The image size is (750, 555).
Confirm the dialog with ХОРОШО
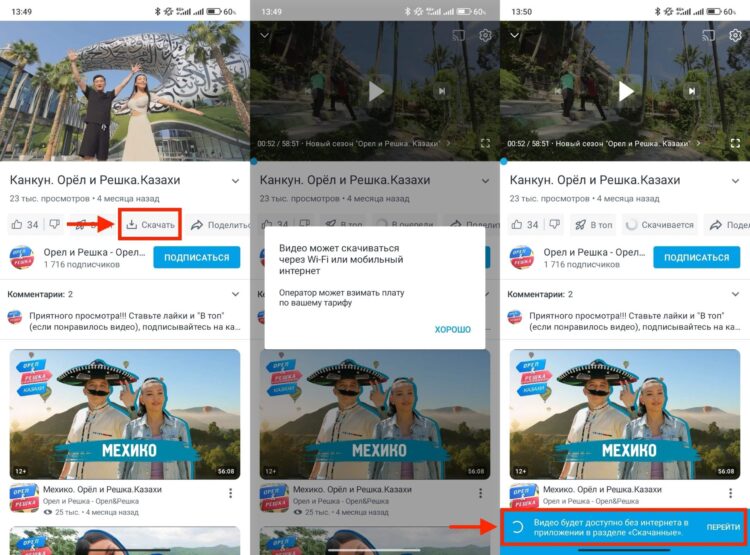(x=452, y=329)
